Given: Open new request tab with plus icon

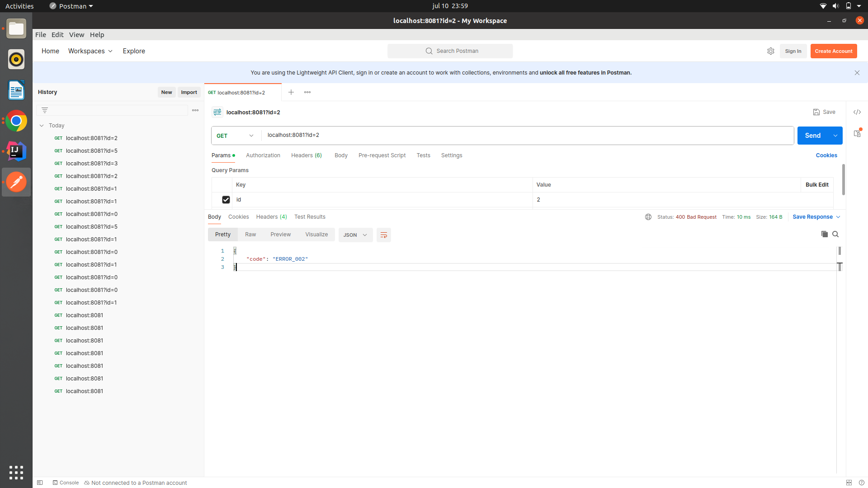Looking at the screenshot, I should [291, 92].
